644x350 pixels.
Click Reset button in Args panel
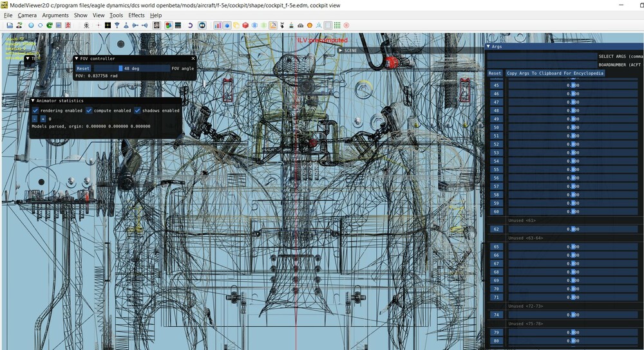[x=495, y=73]
